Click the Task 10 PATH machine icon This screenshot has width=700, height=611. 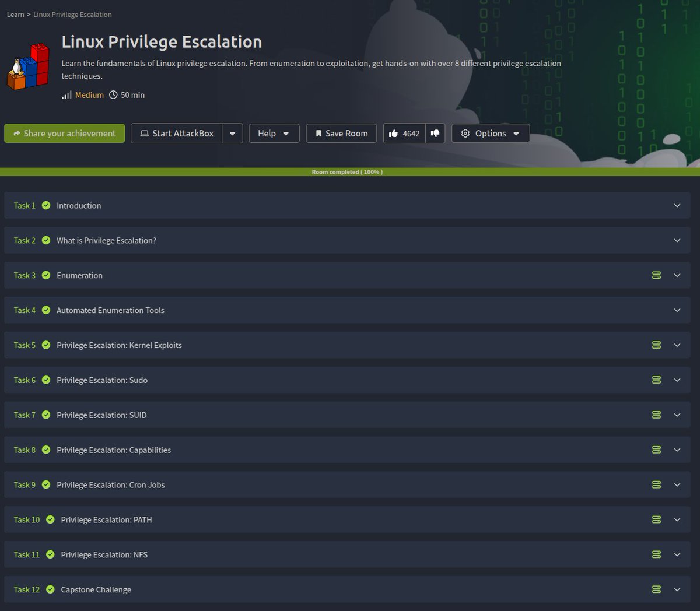click(x=656, y=519)
